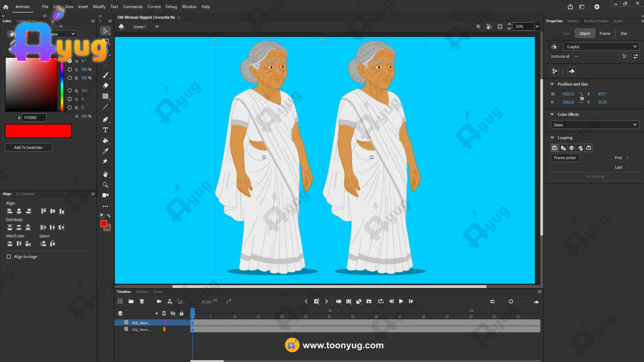Click the large red color preview swatch
This screenshot has height=362, width=644.
pos(38,131)
